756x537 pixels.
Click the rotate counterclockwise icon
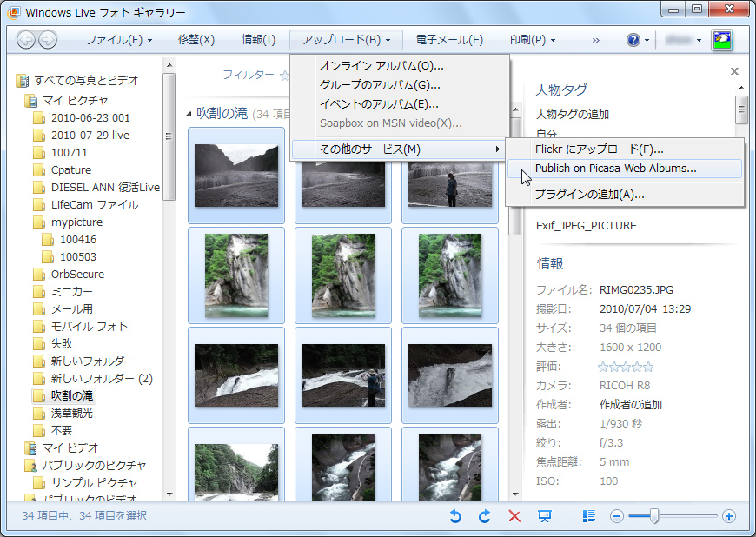[454, 516]
